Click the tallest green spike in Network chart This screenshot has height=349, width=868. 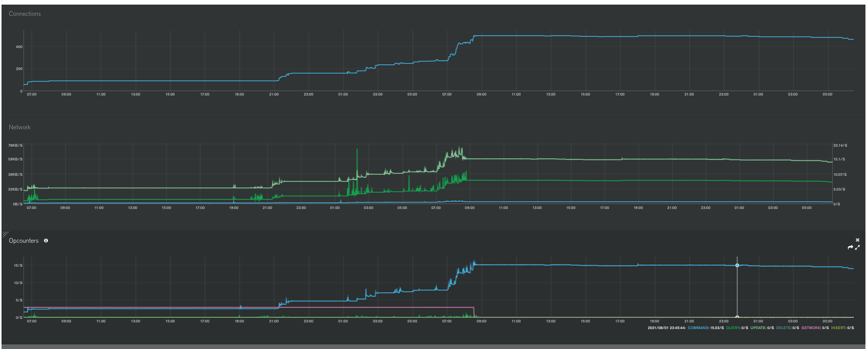tap(357, 151)
